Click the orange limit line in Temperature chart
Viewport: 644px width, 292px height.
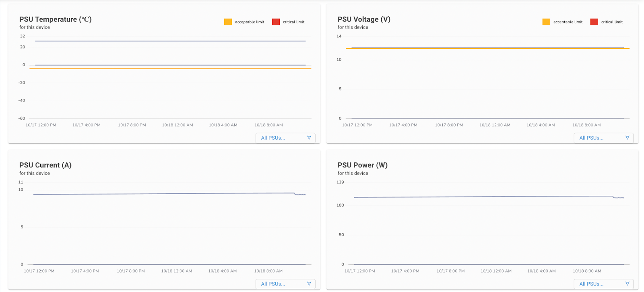pos(169,69)
